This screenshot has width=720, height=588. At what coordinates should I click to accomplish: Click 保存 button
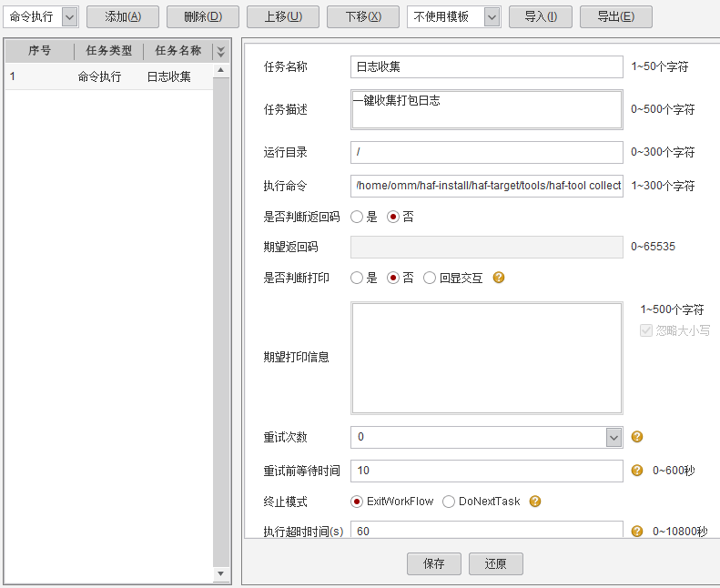[x=434, y=563]
